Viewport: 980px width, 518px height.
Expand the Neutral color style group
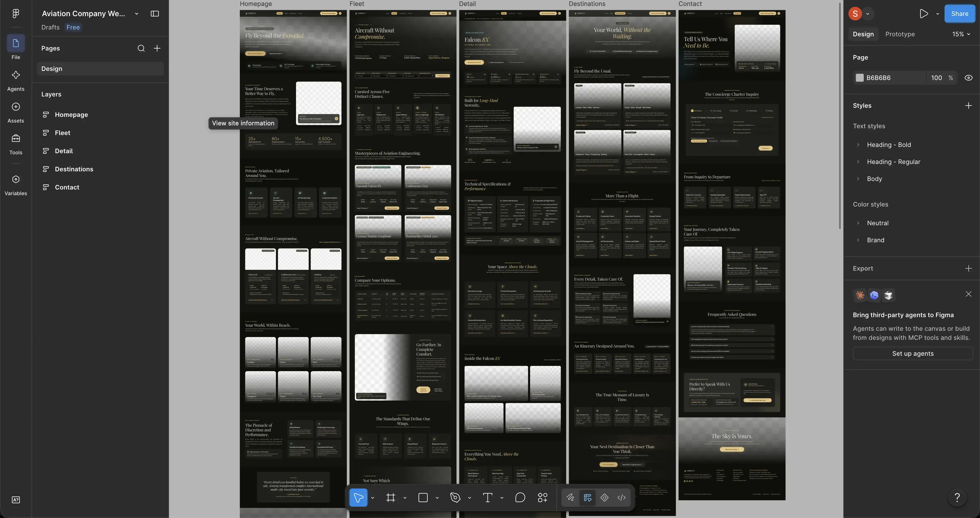pyautogui.click(x=858, y=223)
